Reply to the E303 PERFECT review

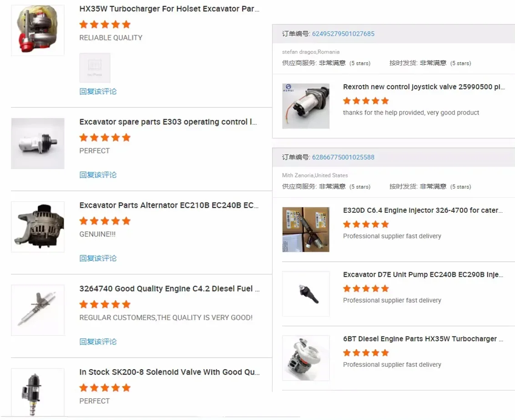98,175
